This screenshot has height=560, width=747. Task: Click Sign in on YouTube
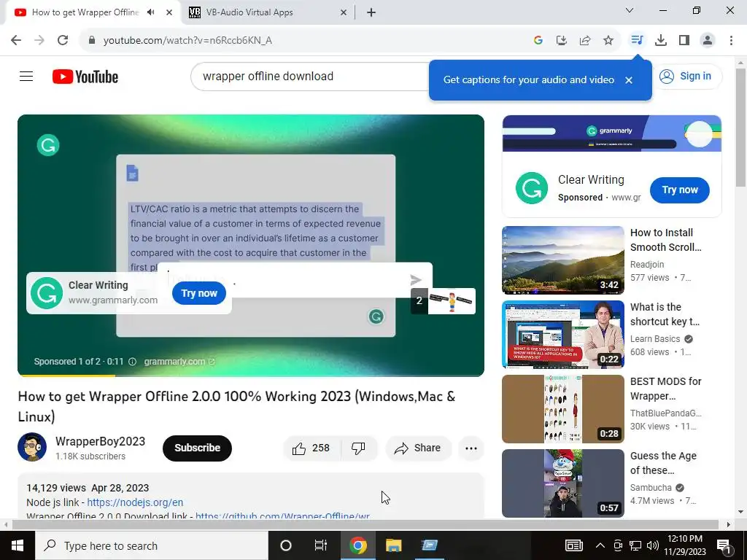tap(686, 76)
